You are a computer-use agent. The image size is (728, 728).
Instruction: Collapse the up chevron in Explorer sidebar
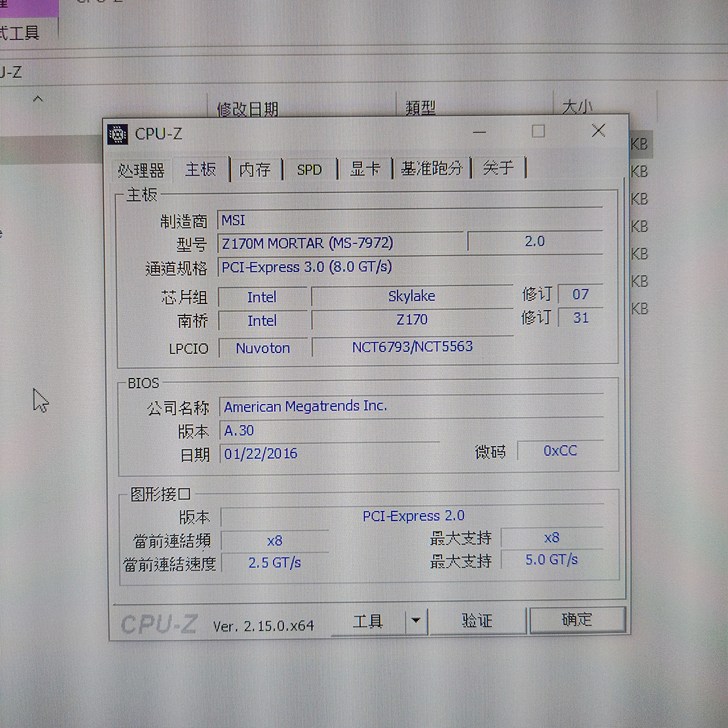[x=38, y=98]
